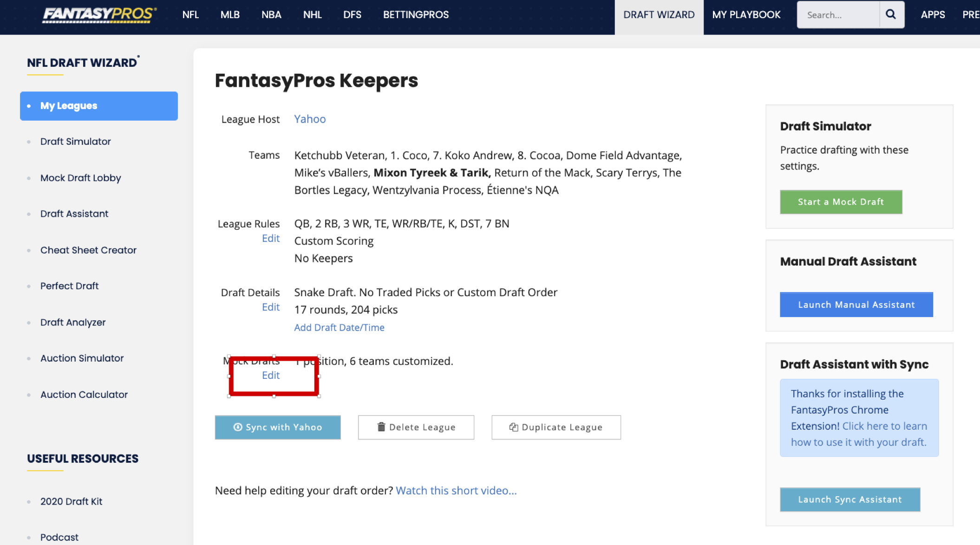Viewport: 980px width, 545px height.
Task: Click the FantasyPros search magnifier icon
Action: pos(891,15)
